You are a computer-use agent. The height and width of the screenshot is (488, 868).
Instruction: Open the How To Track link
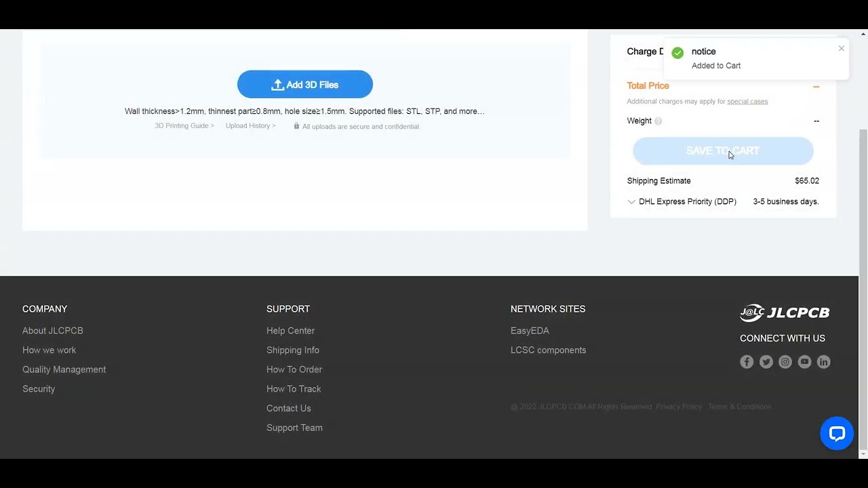[x=294, y=389]
